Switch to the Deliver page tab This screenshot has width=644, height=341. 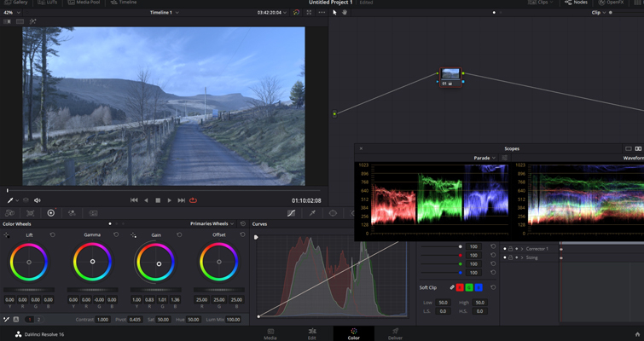395,334
